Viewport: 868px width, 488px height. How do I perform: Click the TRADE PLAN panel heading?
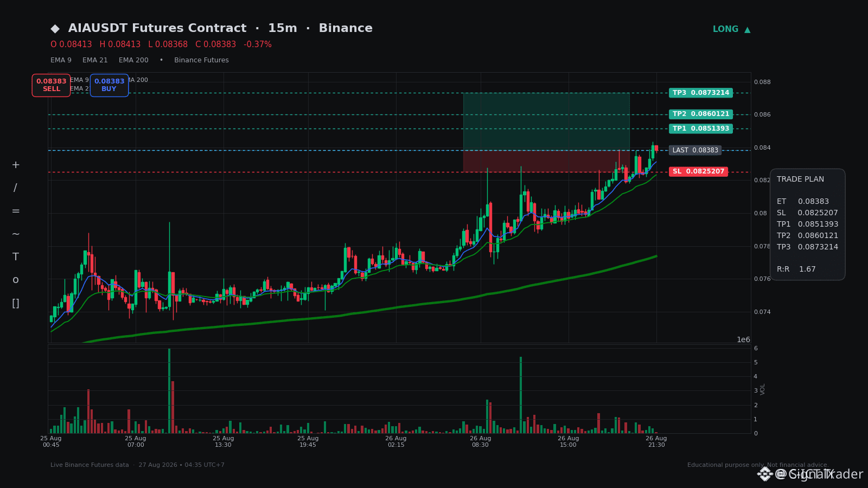click(800, 179)
